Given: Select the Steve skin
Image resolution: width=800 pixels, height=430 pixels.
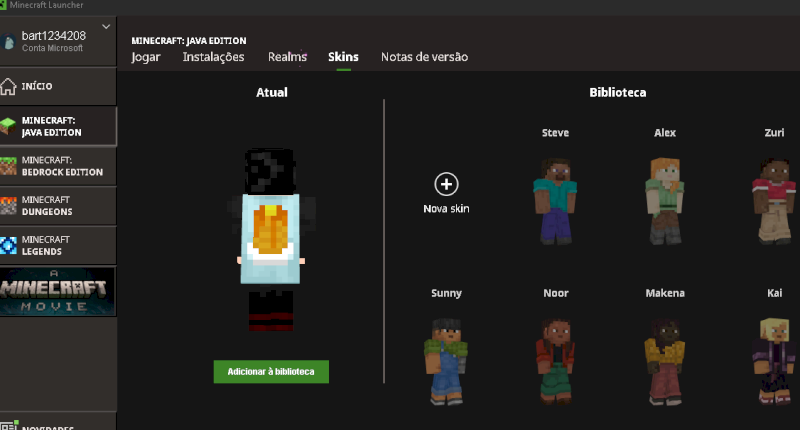Looking at the screenshot, I should [555, 199].
